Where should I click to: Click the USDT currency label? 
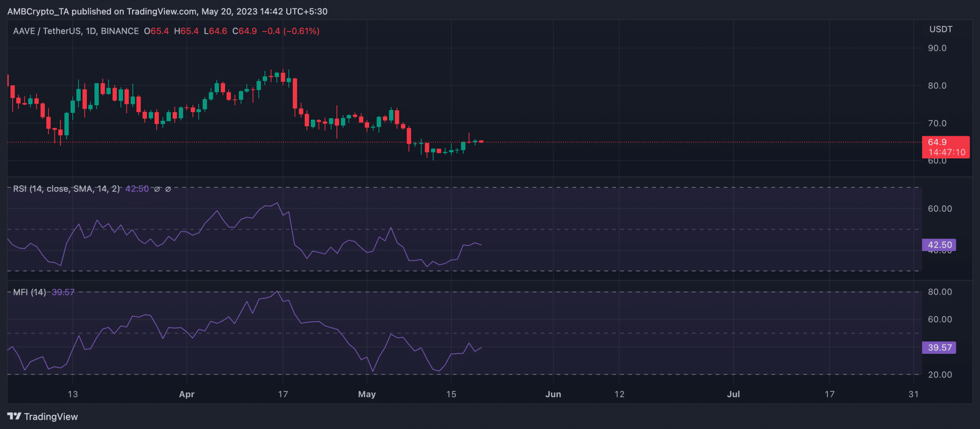941,29
